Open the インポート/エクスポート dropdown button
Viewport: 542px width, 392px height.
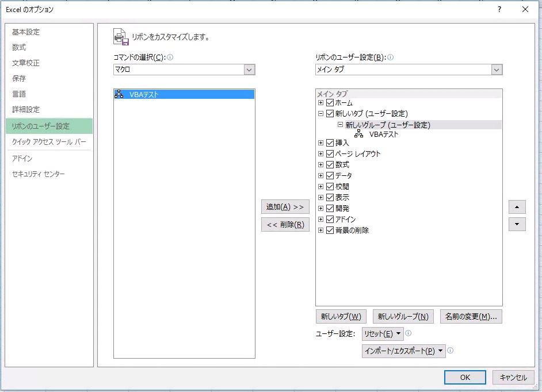403,351
